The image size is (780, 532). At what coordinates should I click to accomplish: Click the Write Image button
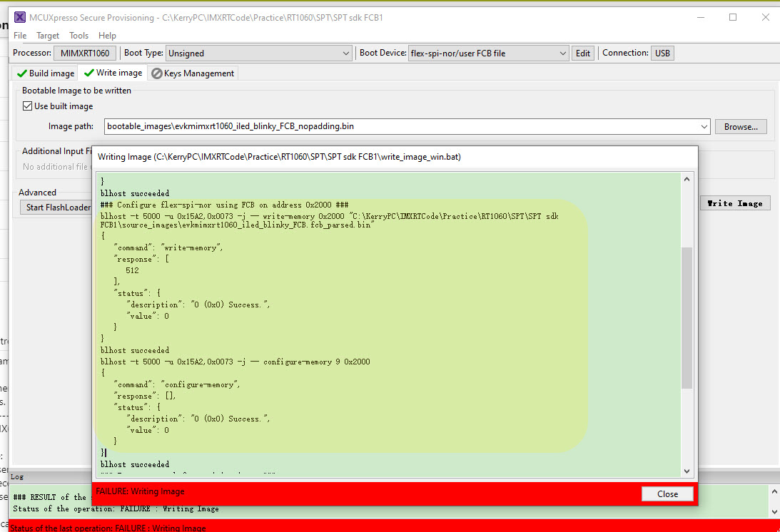735,203
